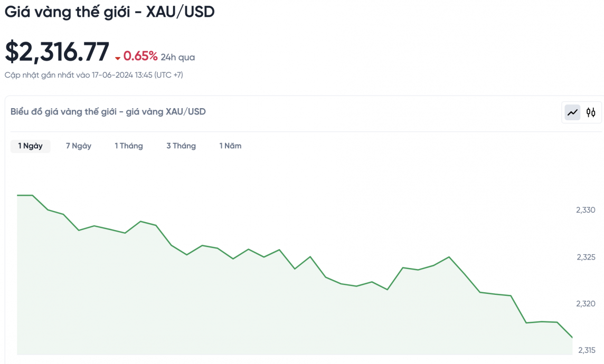Open the 1 Năm chart range

pos(230,146)
